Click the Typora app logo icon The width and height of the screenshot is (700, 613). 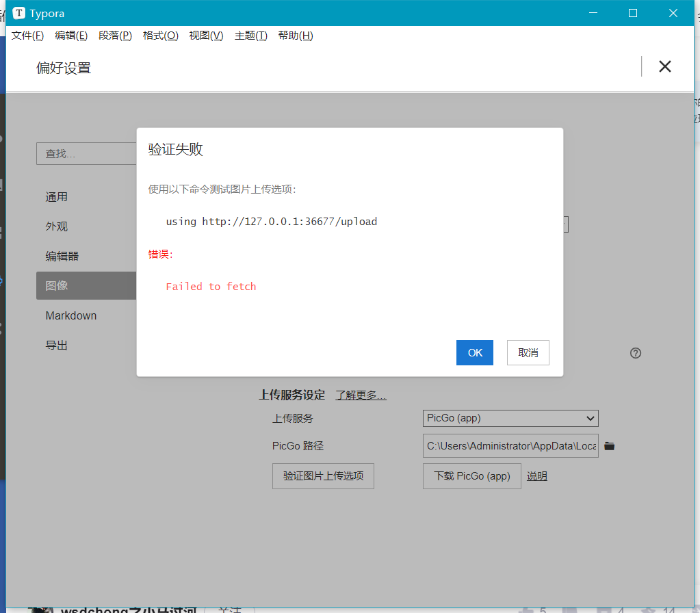[18, 13]
